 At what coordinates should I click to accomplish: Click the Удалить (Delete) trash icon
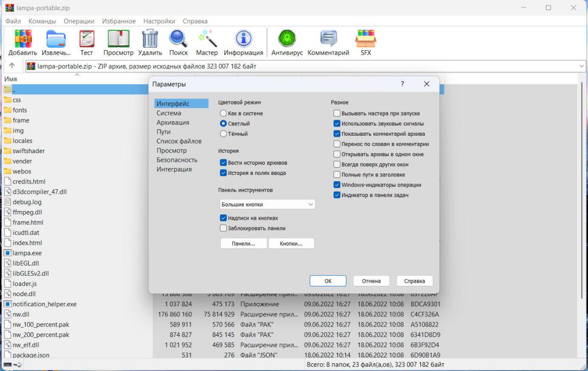(150, 39)
